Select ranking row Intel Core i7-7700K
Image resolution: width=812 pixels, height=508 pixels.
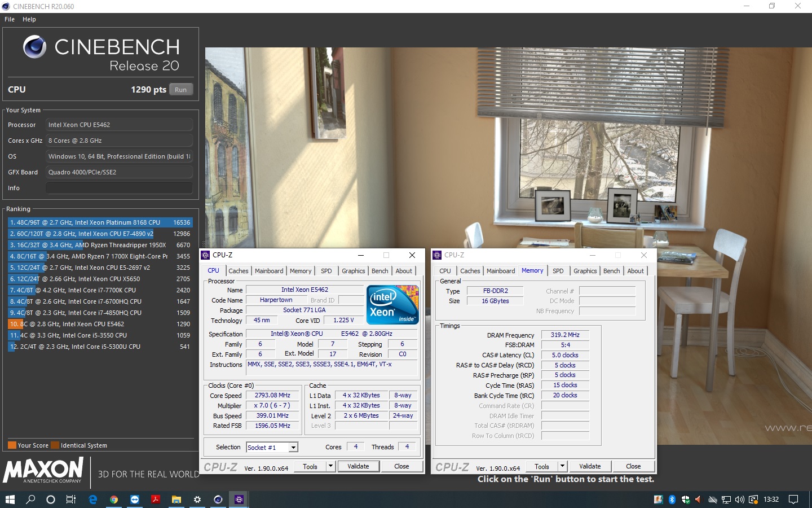tap(100, 290)
